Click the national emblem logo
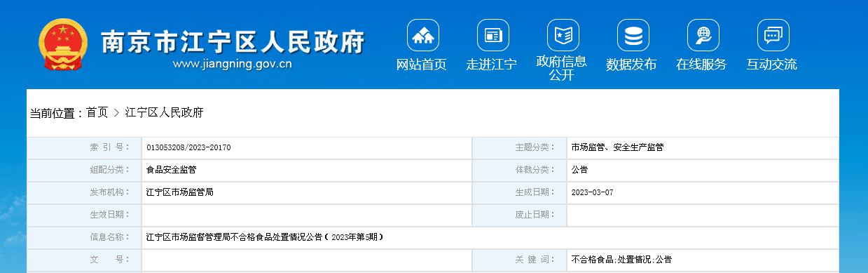This screenshot has width=868, height=273. coord(63,44)
